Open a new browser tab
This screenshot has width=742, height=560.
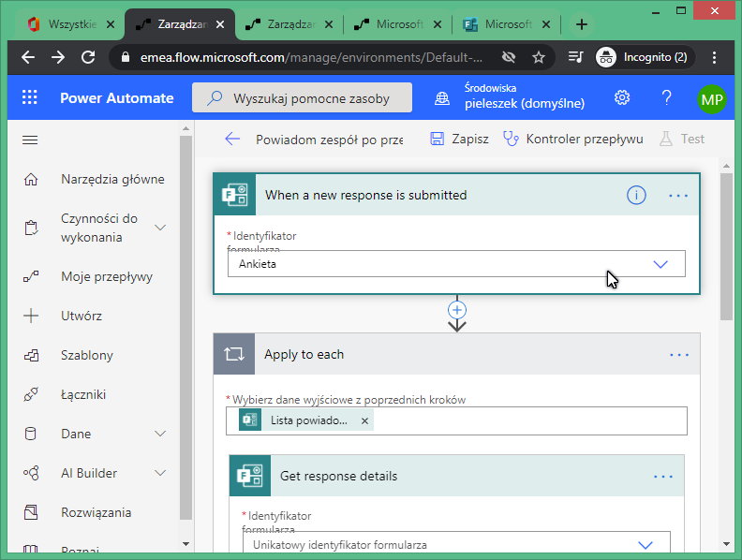[x=582, y=24]
